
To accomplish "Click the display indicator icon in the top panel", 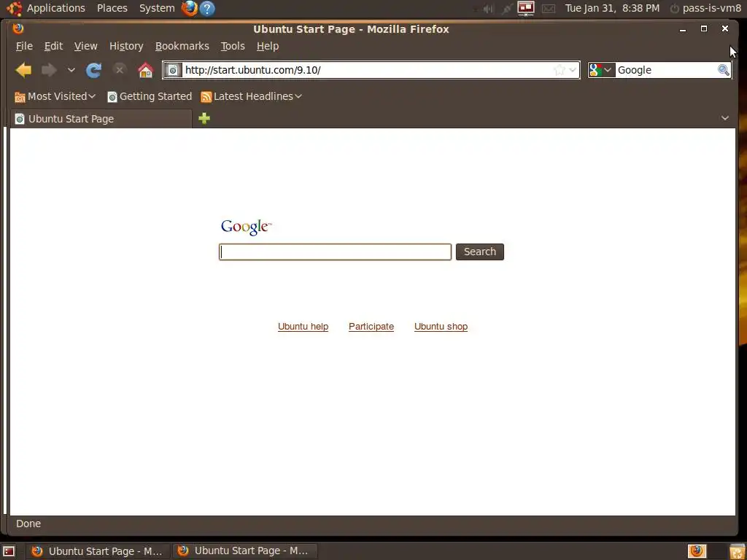I will (x=526, y=8).
